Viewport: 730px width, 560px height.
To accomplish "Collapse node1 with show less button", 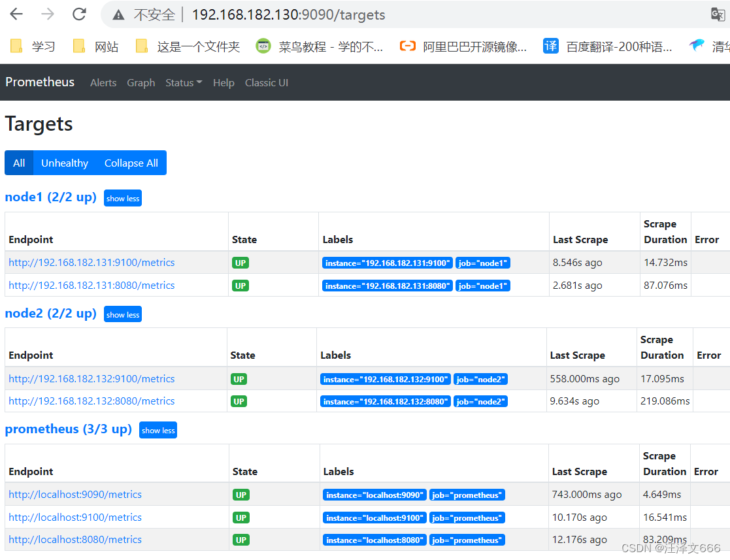I will coord(123,198).
